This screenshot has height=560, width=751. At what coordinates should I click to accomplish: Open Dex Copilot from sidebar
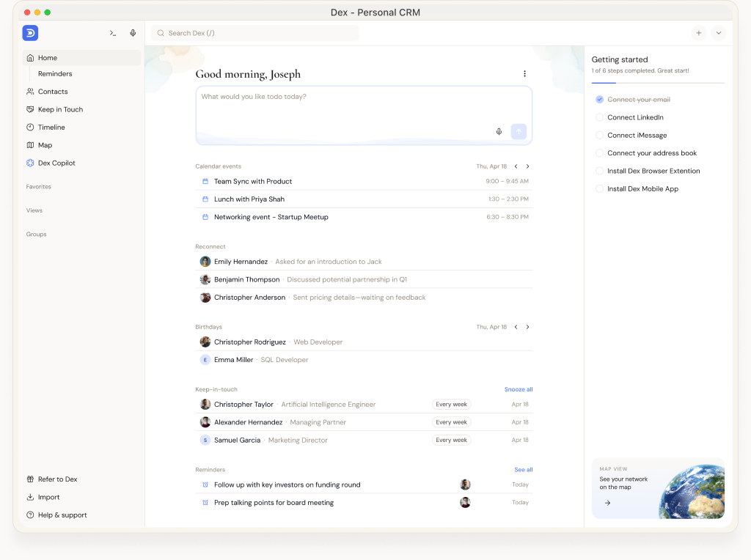point(56,163)
